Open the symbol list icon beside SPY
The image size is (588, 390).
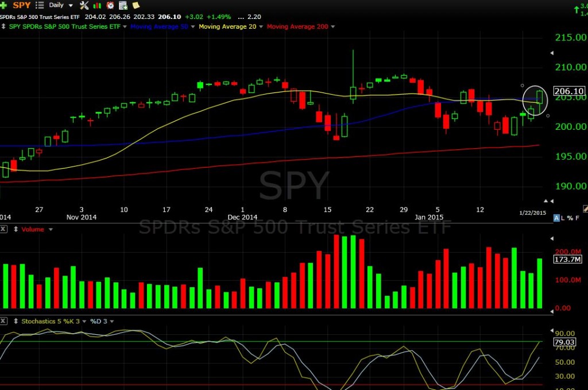pyautogui.click(x=40, y=5)
